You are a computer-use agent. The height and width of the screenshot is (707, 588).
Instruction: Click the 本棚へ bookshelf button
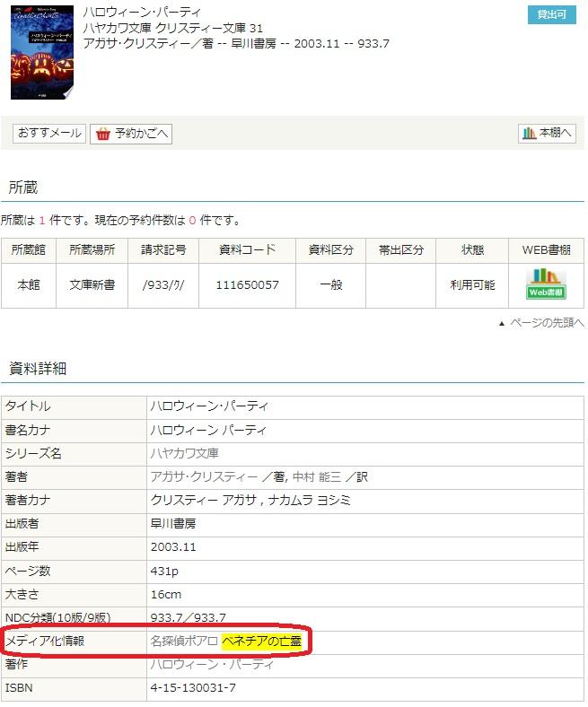(x=547, y=133)
